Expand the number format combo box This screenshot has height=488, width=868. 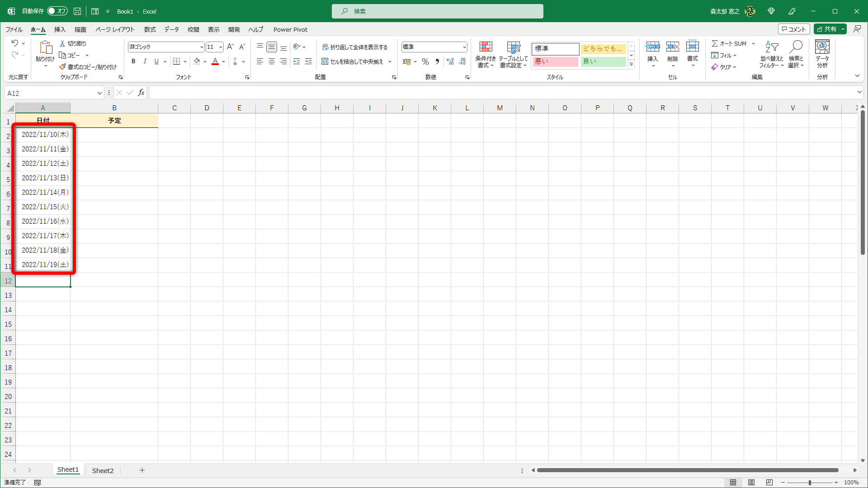464,47
